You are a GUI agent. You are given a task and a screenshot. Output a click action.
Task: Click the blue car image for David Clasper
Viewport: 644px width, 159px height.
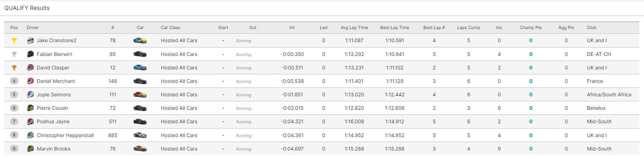coord(140,68)
